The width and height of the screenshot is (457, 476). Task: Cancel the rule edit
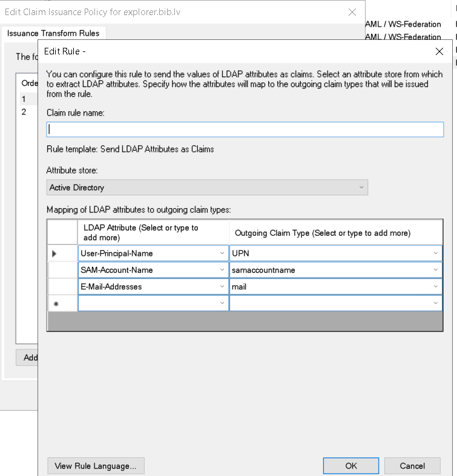point(412,466)
